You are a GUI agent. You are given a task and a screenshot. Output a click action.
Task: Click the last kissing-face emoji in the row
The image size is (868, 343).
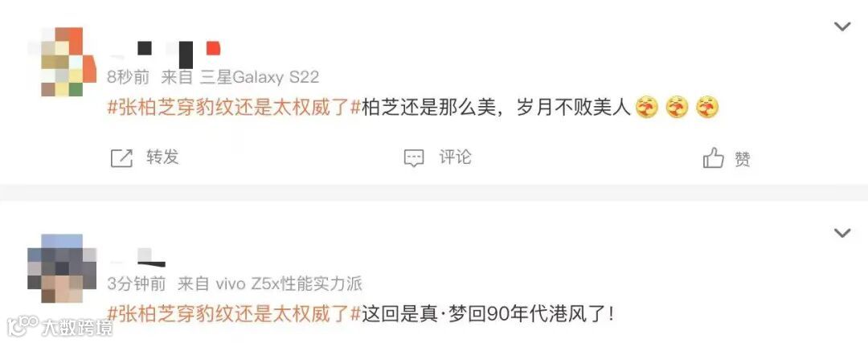pyautogui.click(x=707, y=108)
